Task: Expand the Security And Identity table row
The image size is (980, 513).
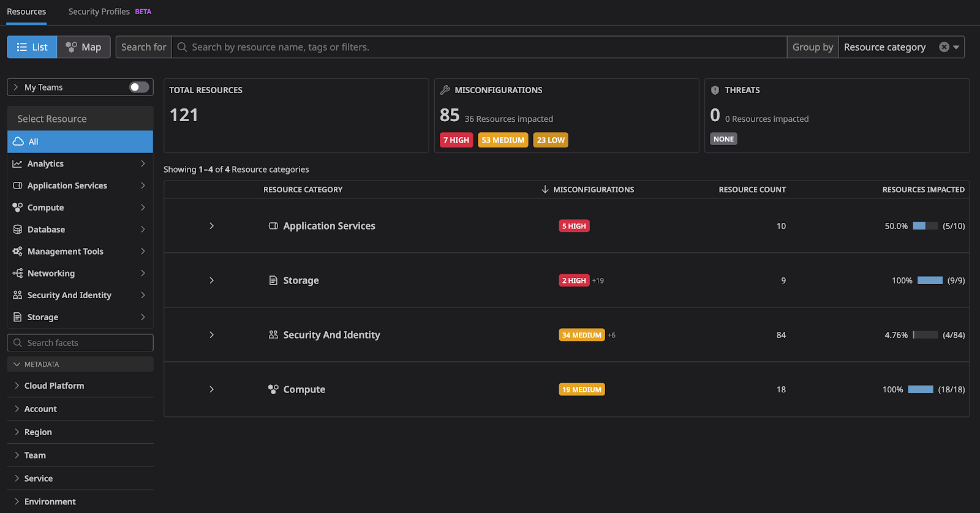Action: click(x=212, y=335)
